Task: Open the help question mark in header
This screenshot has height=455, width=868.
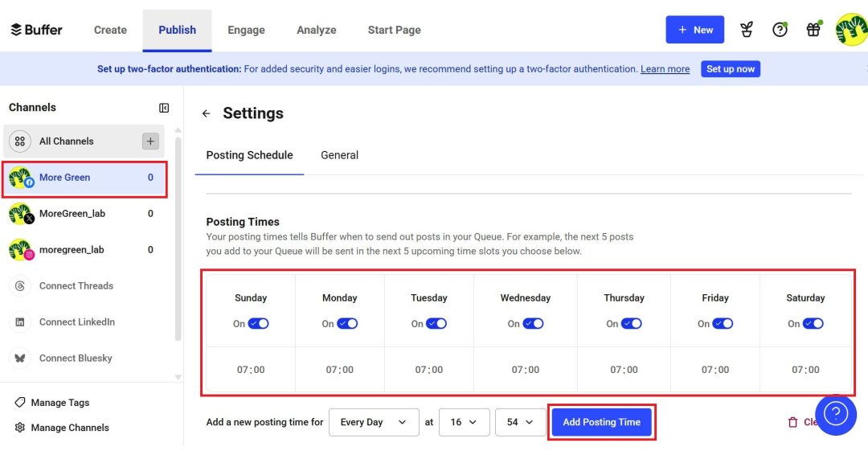Action: (780, 30)
